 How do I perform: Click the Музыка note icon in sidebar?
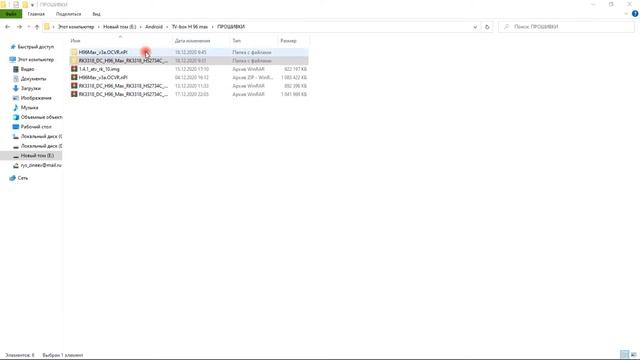pos(16,107)
